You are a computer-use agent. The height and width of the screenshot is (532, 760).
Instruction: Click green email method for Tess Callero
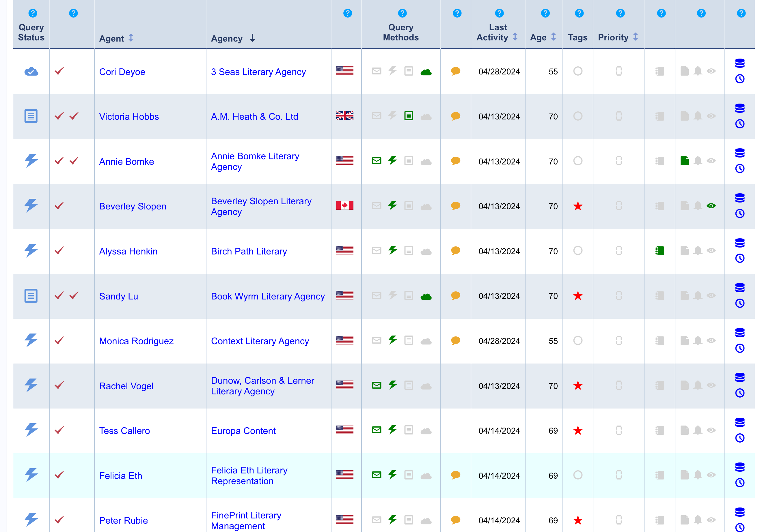tap(377, 430)
